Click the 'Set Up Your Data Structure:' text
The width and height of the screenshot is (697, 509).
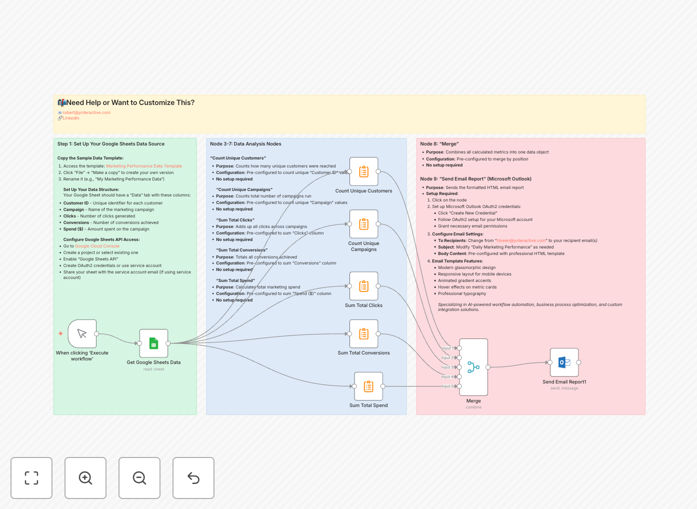click(91, 189)
